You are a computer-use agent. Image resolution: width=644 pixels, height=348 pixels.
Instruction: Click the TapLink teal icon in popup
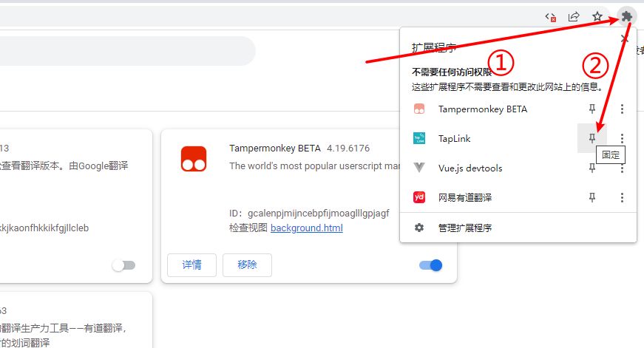click(419, 138)
